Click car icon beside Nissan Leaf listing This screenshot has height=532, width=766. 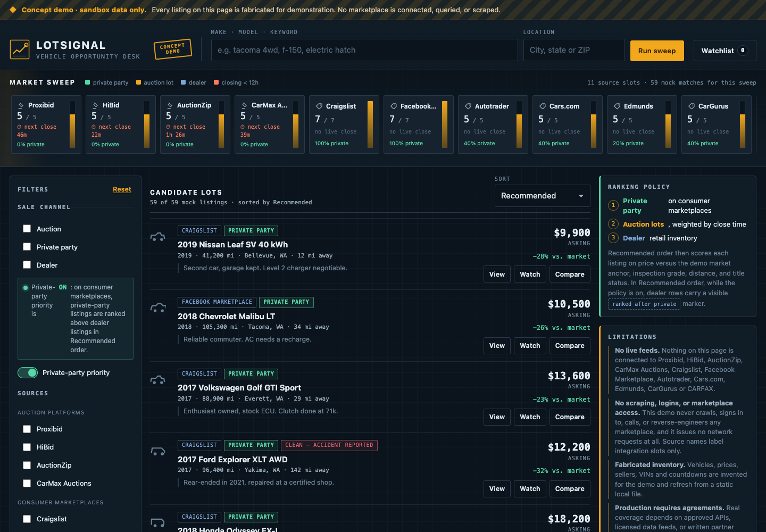[158, 237]
